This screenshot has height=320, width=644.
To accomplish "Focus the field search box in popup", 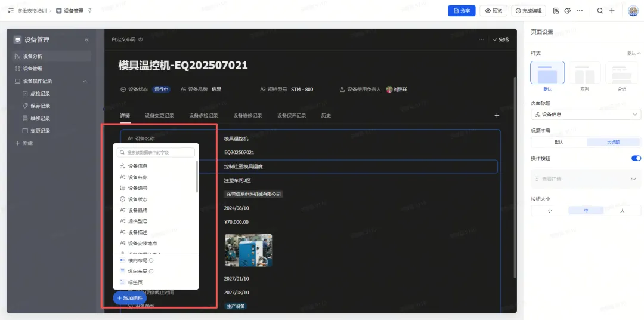I will pyautogui.click(x=156, y=153).
